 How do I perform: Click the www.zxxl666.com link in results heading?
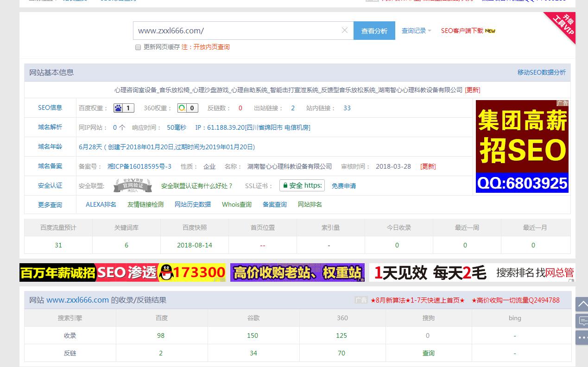77,300
